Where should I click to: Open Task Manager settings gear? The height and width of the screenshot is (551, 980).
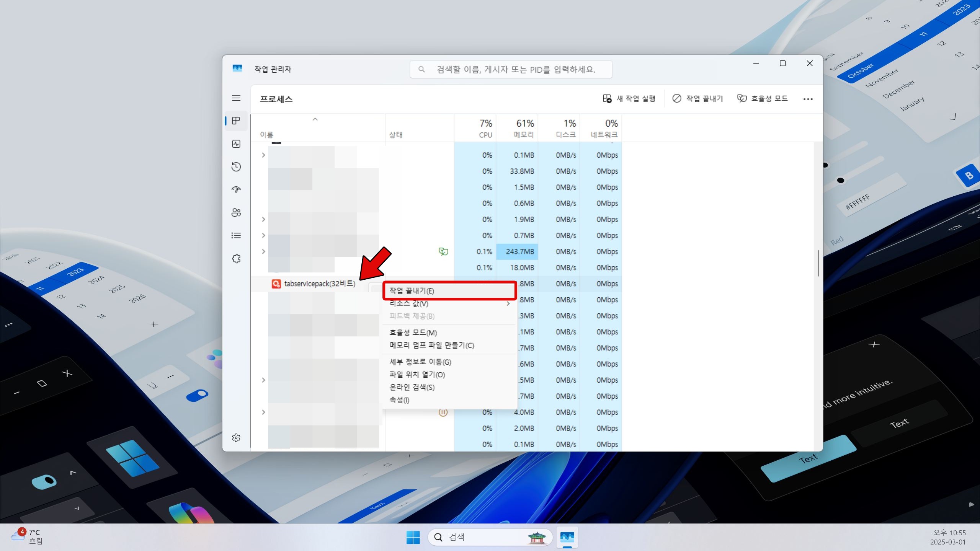point(236,438)
